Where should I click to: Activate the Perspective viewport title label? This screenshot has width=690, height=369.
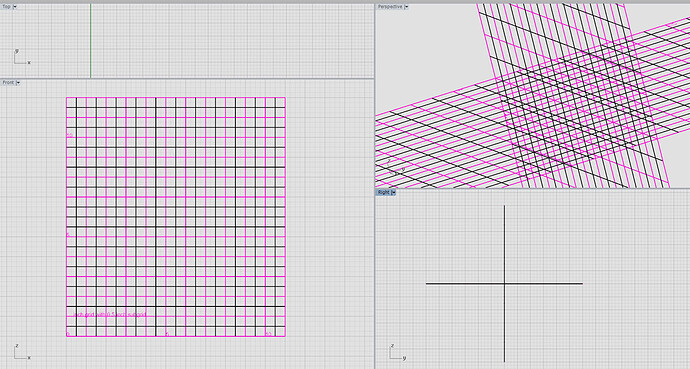tap(390, 7)
